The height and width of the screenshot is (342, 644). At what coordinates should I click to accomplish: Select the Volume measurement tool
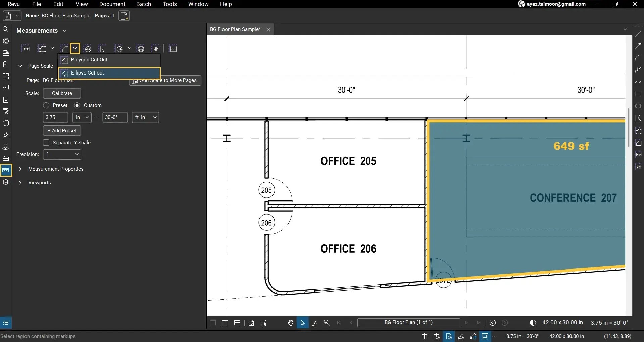click(141, 49)
